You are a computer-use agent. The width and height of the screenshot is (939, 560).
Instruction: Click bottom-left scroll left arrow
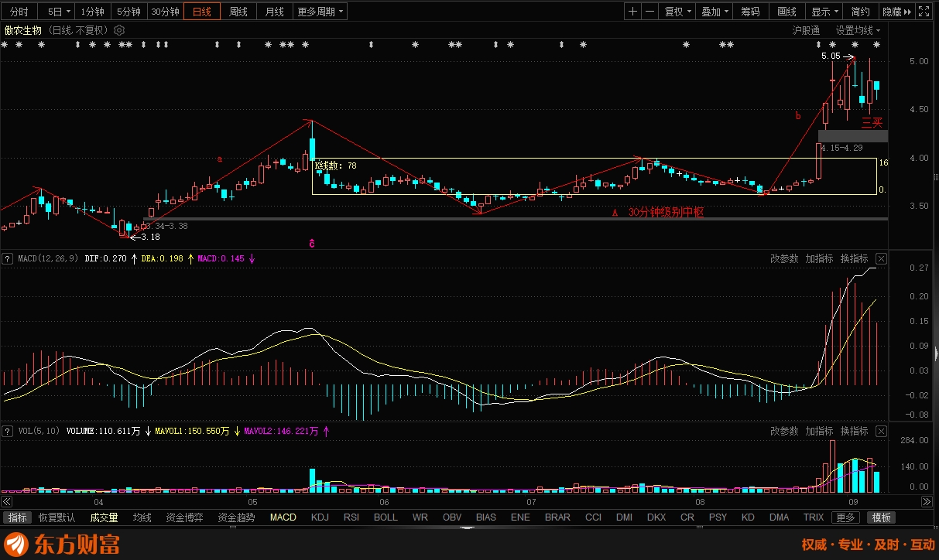coord(6,502)
